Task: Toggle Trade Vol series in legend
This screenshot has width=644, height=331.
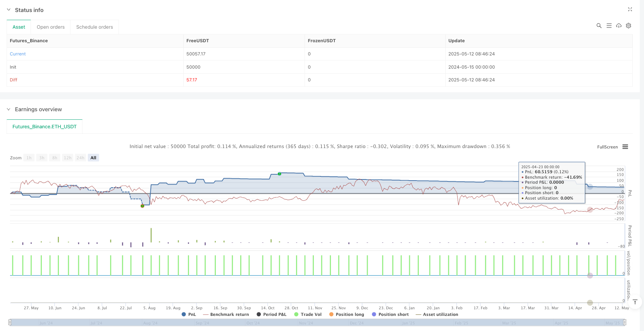Action: coord(308,314)
